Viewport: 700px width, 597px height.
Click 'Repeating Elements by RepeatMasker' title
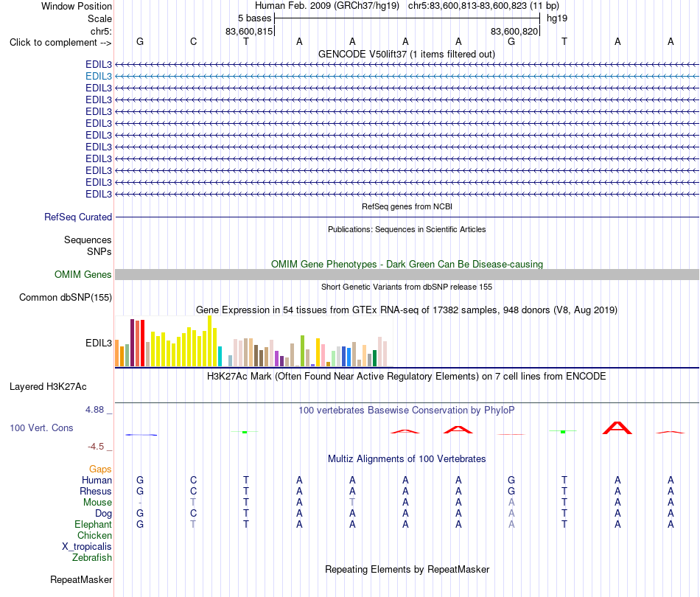tap(407, 569)
